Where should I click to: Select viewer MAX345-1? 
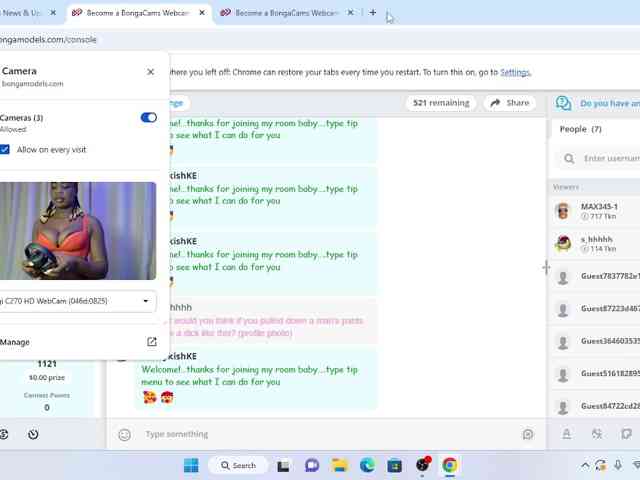(x=596, y=211)
